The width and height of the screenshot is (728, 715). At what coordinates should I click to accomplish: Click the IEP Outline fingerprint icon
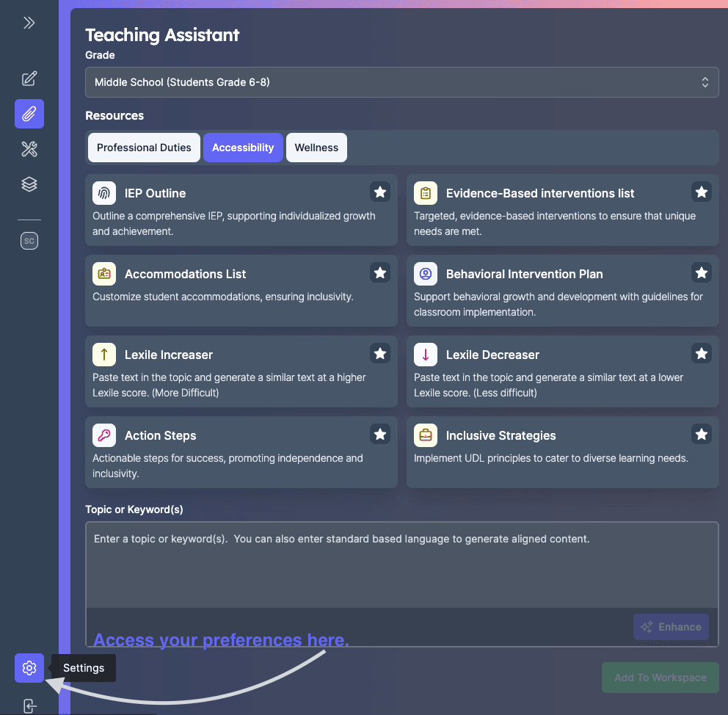click(x=104, y=193)
